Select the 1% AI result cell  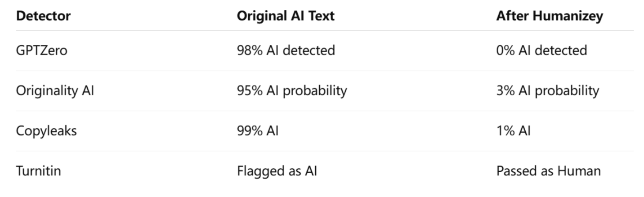point(513,131)
